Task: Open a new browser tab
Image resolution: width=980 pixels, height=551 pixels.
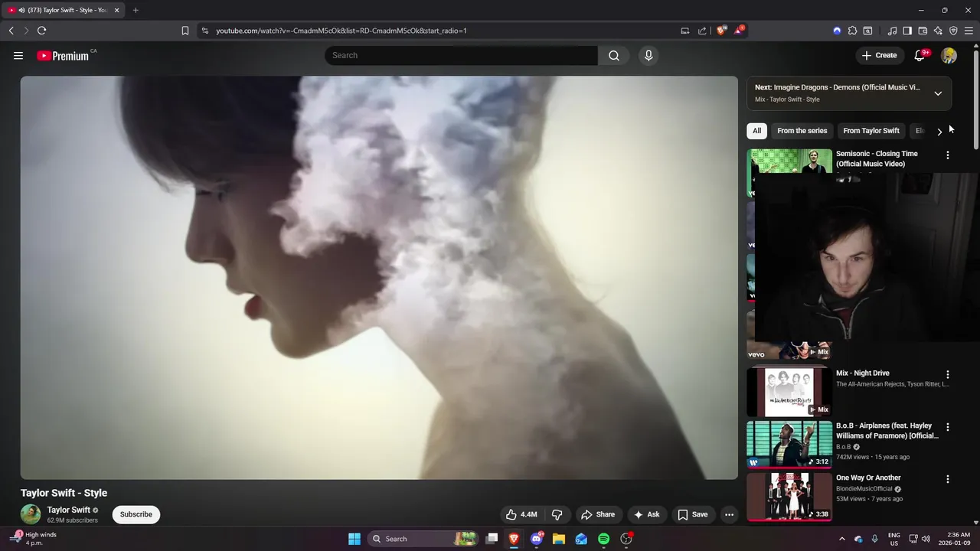Action: click(x=136, y=10)
